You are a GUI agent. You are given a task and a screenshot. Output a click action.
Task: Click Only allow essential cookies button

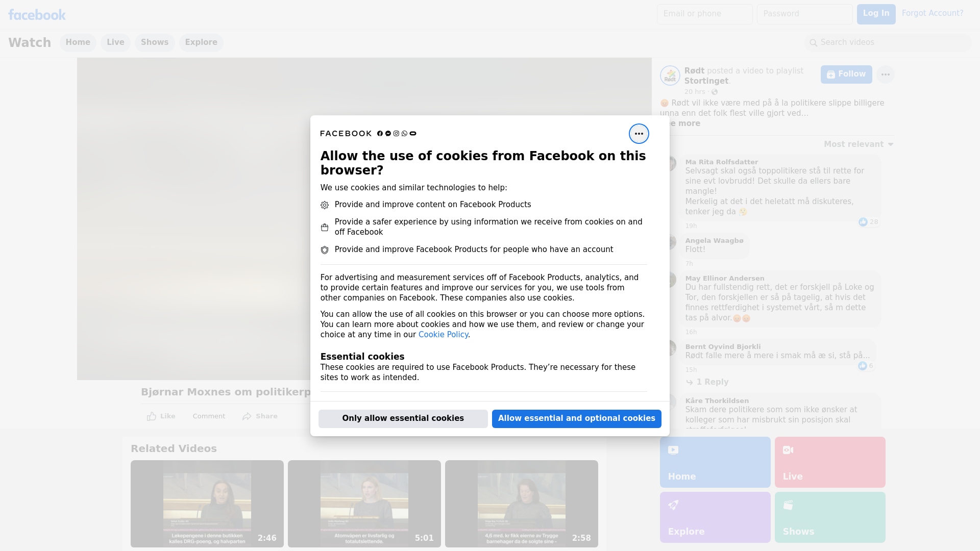[x=403, y=418]
